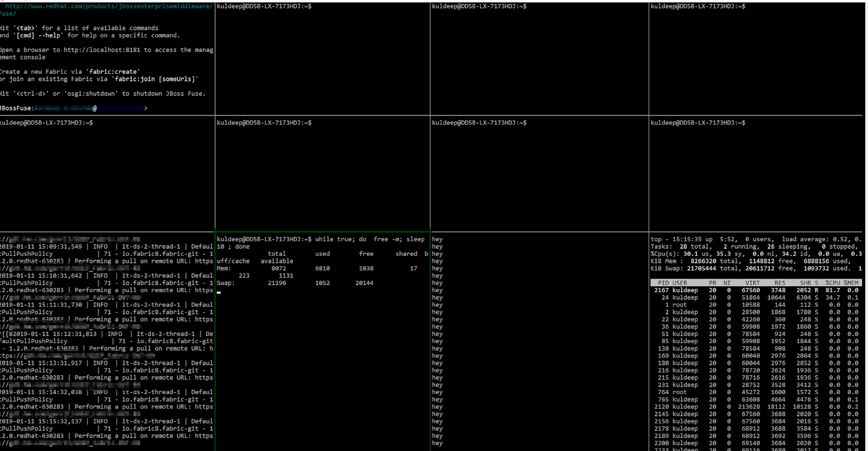This screenshot has height=451, width=868.
Task: Click 'KiB Swap: 21705444 total' value
Action: (x=694, y=268)
